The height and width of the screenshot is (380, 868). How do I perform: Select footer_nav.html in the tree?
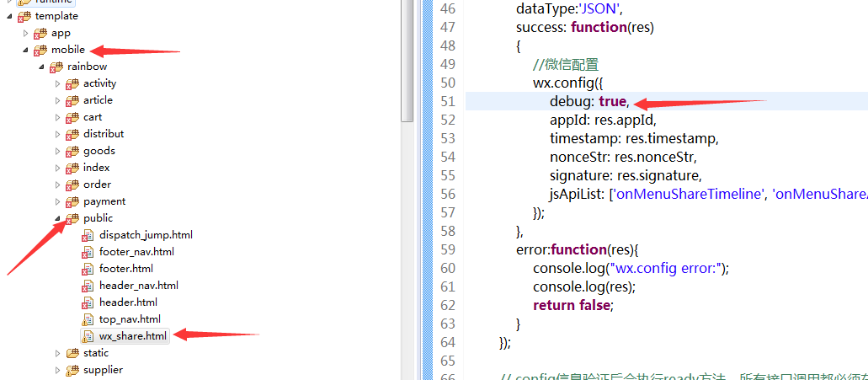coord(136,252)
